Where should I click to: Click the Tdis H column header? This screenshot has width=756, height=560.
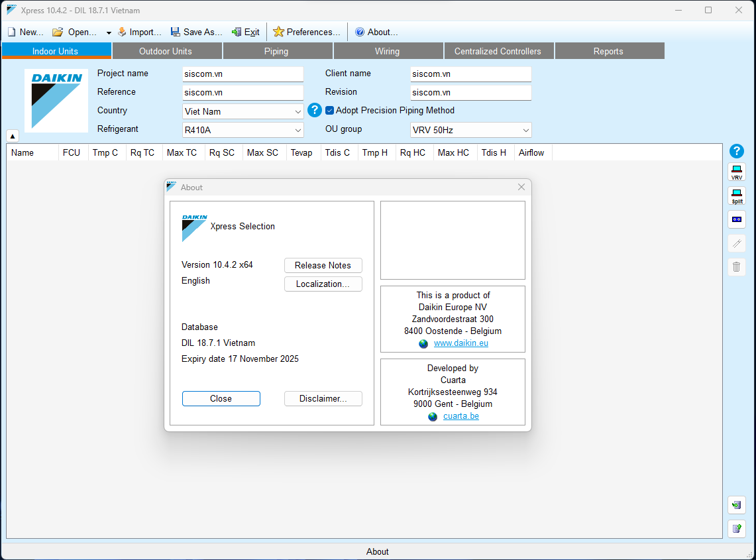pyautogui.click(x=496, y=152)
